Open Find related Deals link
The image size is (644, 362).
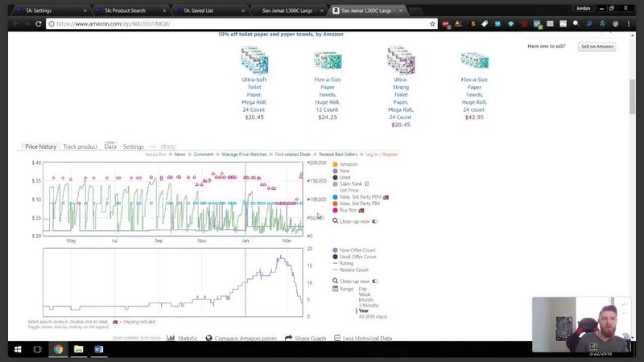(292, 154)
